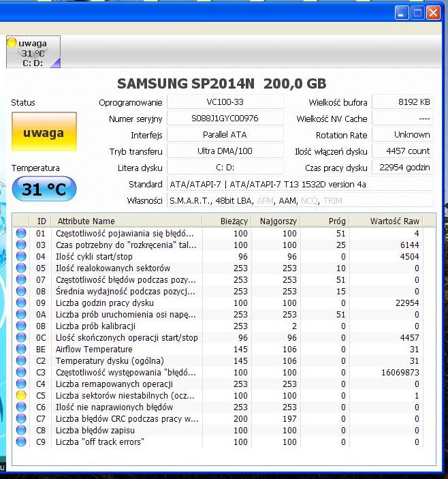Click the SAMSUNG SP2014N 200,0 GB title
Screen dimensions: 448x479
(x=222, y=84)
